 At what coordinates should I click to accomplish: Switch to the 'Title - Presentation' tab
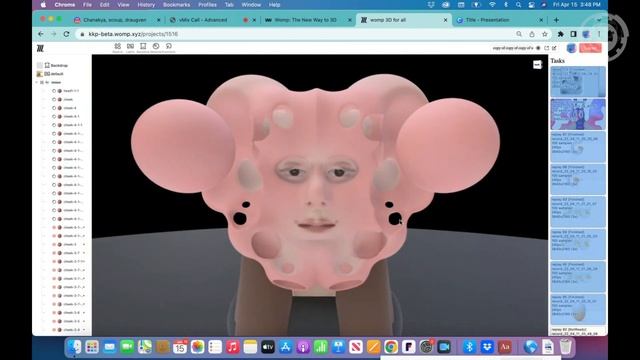[499, 20]
